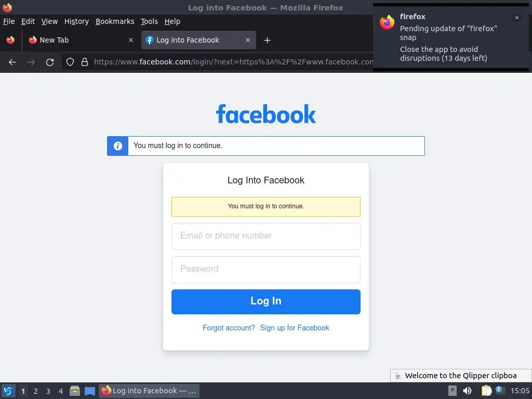This screenshot has width=532, height=399.
Task: Click 'Pending update of firefox snap' notification text
Action: 448,33
